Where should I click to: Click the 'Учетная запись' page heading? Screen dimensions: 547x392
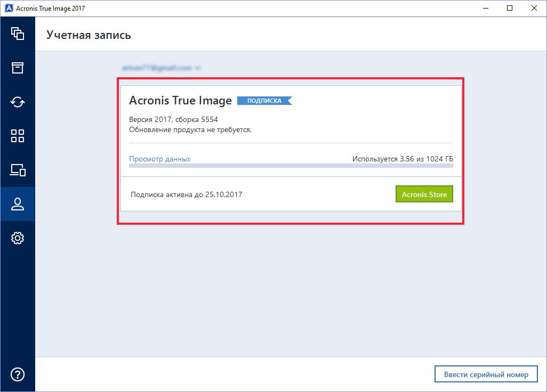(89, 35)
